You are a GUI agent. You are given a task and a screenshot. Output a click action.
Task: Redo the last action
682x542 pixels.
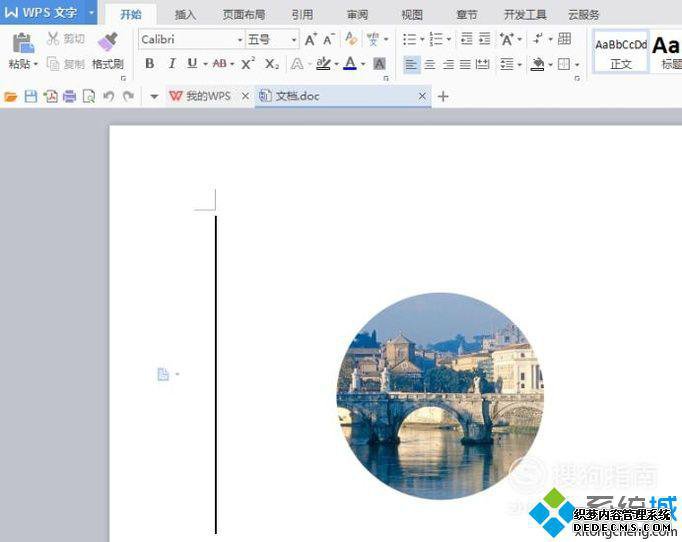[x=128, y=96]
